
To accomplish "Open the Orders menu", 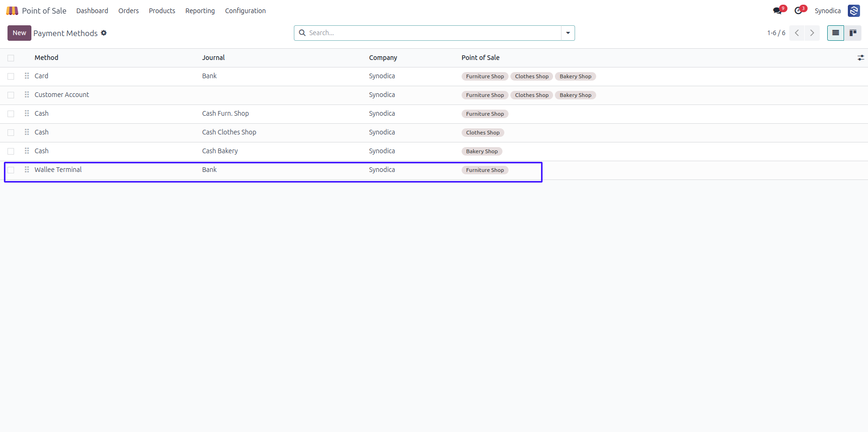I will [x=128, y=11].
